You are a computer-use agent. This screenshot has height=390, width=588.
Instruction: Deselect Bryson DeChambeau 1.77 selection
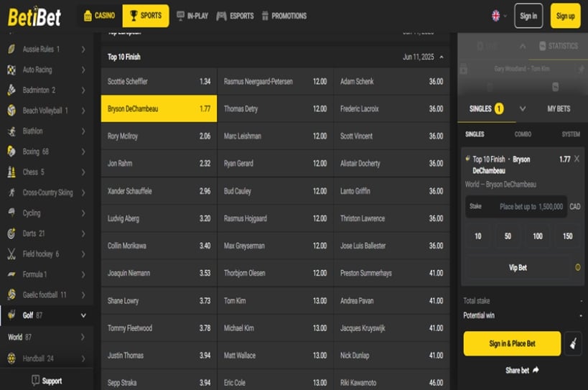pos(159,108)
